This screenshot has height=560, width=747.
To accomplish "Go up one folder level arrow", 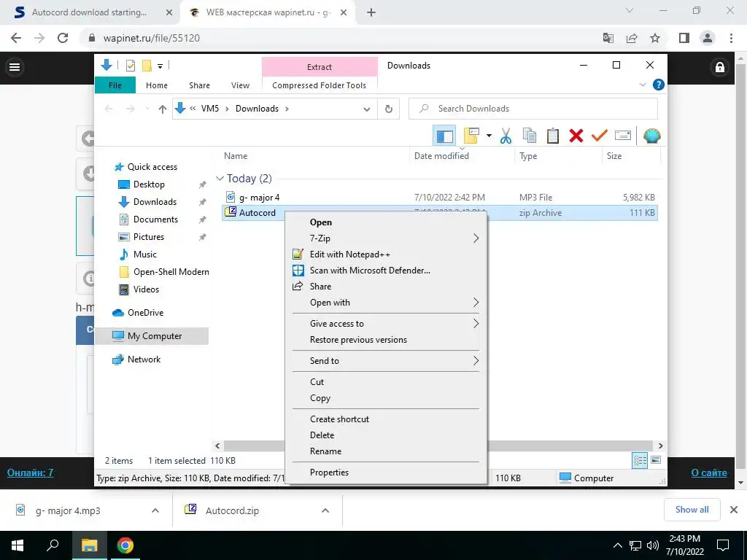I will click(x=163, y=109).
